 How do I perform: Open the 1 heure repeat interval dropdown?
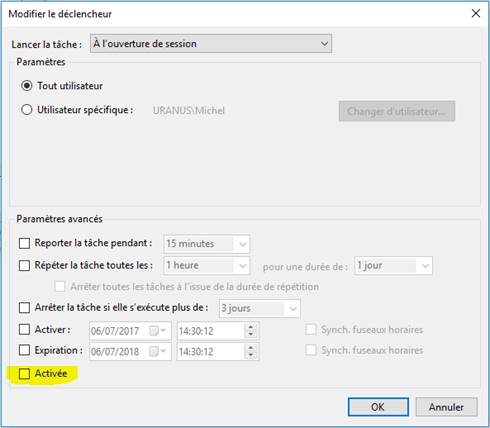pos(207,266)
